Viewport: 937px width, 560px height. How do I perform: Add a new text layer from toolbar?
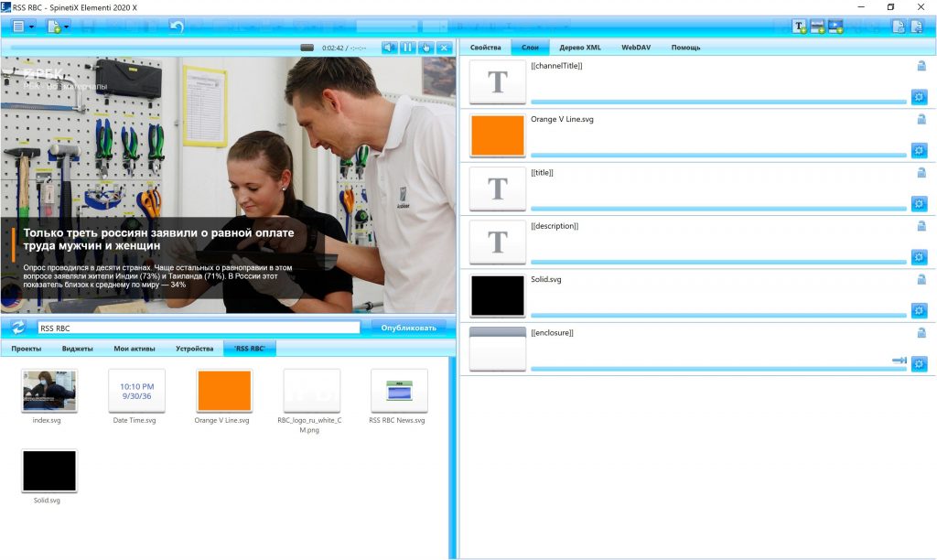point(799,27)
